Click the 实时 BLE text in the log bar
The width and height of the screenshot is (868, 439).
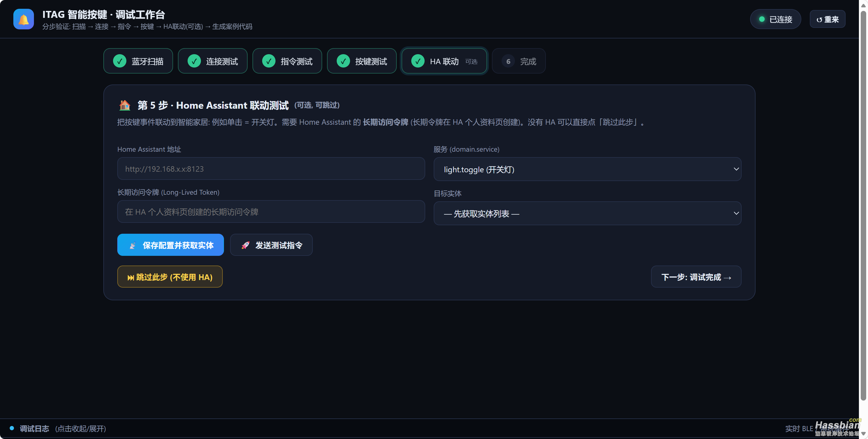[799, 429]
